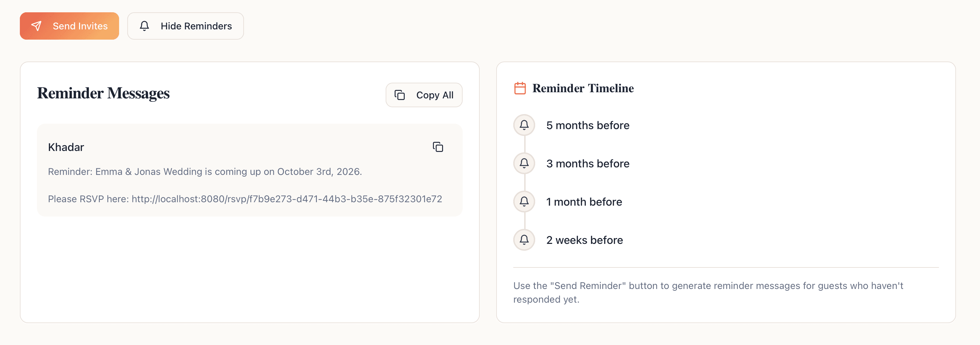Toggle reminders visibility with Hide Reminders
Screen dimensions: 980x345
pyautogui.click(x=185, y=26)
